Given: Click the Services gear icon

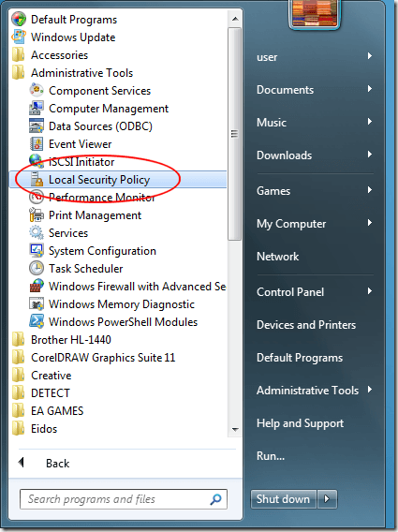Looking at the screenshot, I should tap(37, 232).
